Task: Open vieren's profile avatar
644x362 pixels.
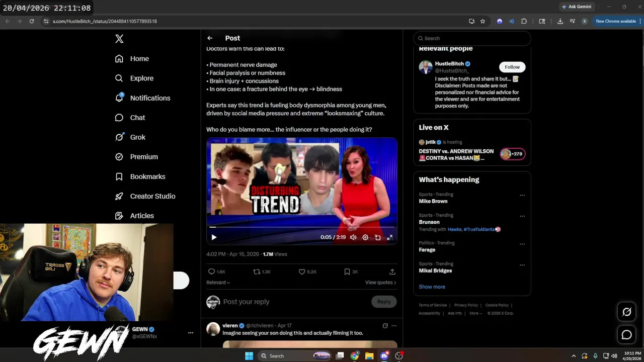Action: pos(213,329)
